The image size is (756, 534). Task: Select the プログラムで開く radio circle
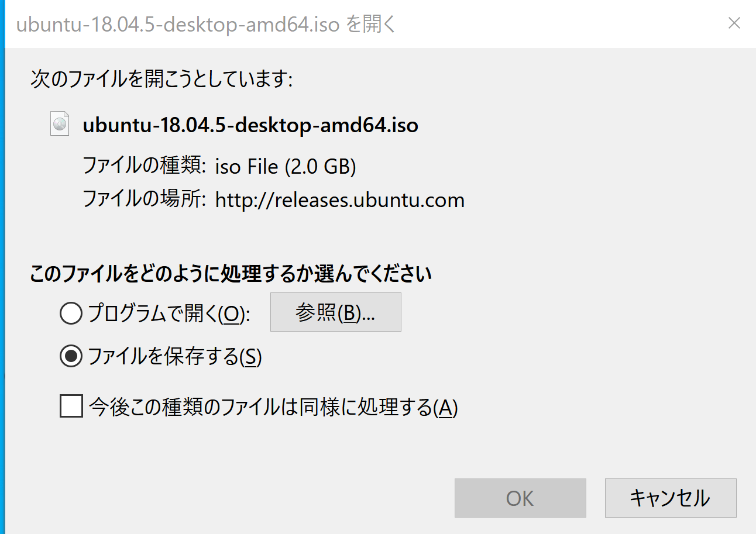71,314
